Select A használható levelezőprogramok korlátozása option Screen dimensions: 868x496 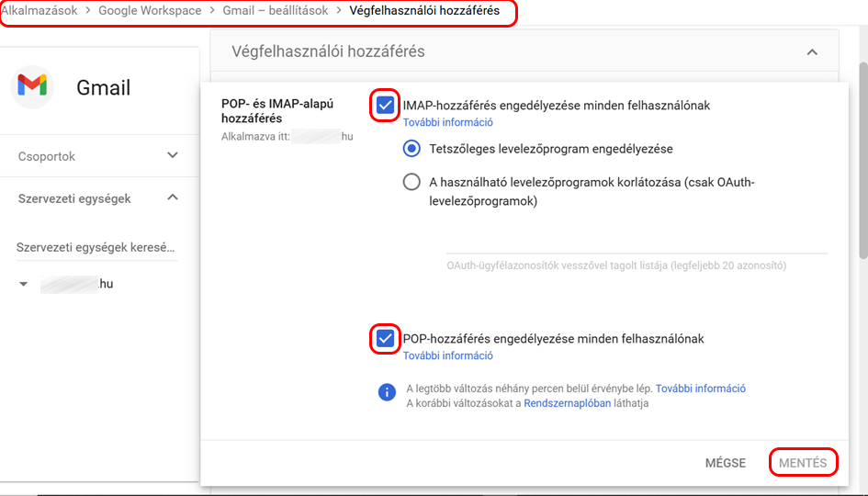click(x=412, y=182)
